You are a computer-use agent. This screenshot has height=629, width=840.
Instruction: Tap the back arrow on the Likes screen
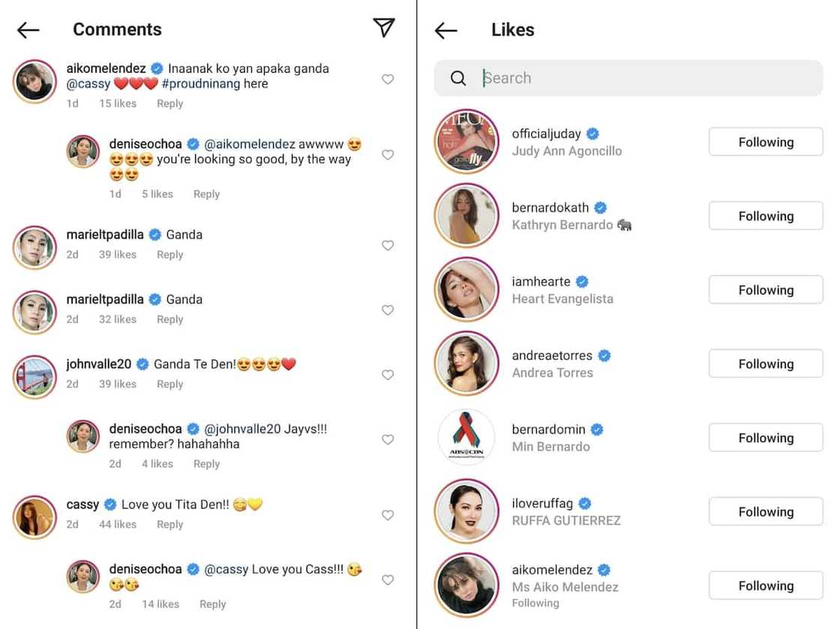coord(445,30)
